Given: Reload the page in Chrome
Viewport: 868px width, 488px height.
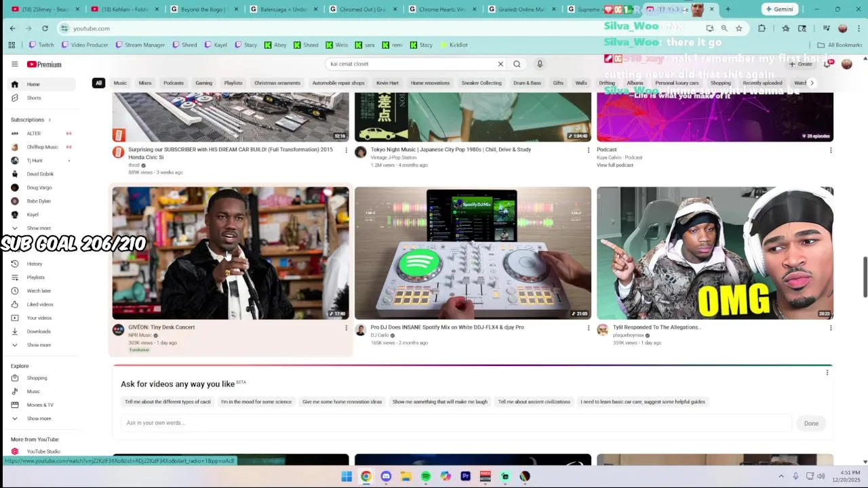Looking at the screenshot, I should tap(45, 28).
